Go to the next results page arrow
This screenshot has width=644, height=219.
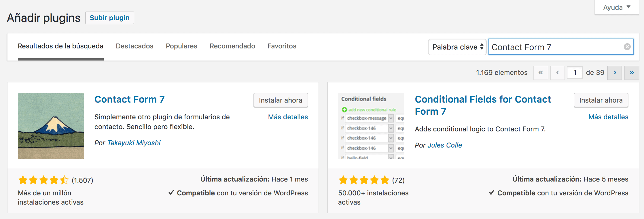point(615,73)
